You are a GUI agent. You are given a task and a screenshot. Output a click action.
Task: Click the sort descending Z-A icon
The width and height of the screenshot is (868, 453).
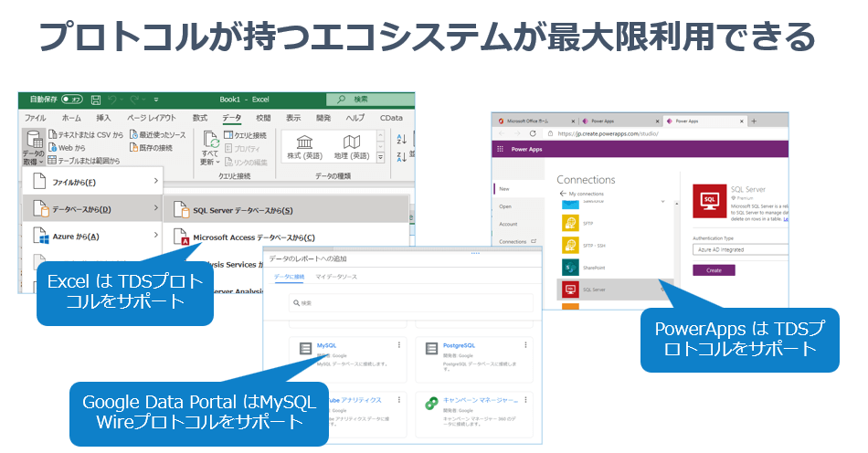point(402,157)
